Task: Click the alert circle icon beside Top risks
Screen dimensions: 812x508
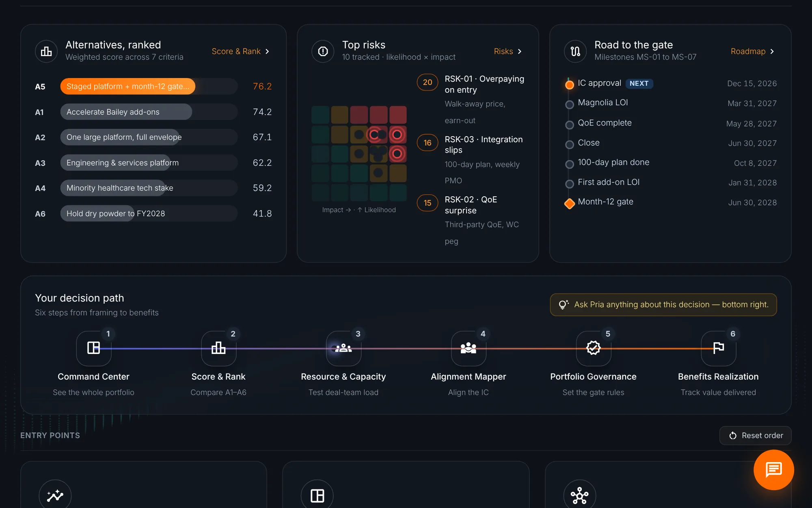Action: (x=323, y=51)
